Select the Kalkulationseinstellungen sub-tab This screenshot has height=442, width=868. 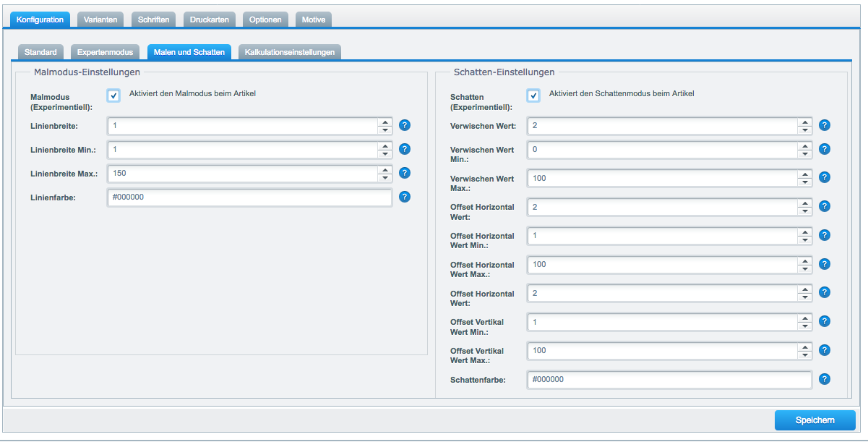click(289, 52)
